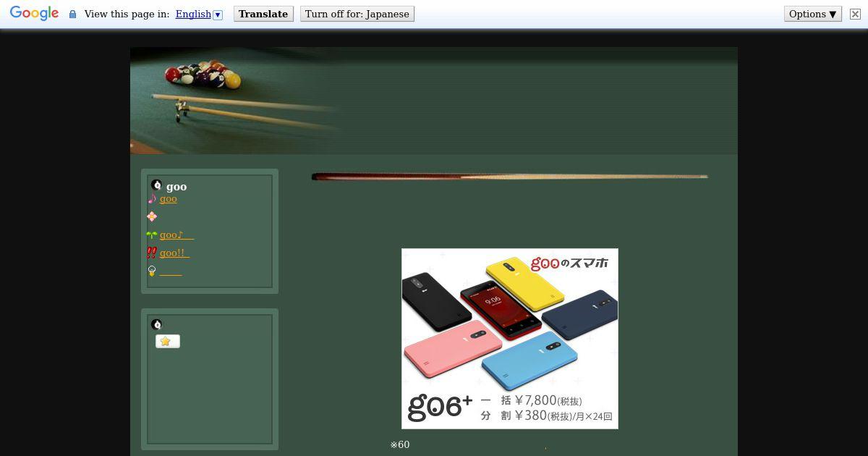This screenshot has height=456, width=868.
Task: Open the 'goo♪' link
Action: (x=176, y=235)
